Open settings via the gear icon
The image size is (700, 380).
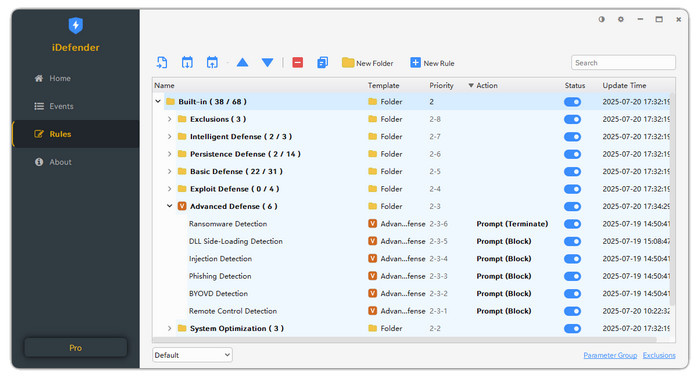621,19
